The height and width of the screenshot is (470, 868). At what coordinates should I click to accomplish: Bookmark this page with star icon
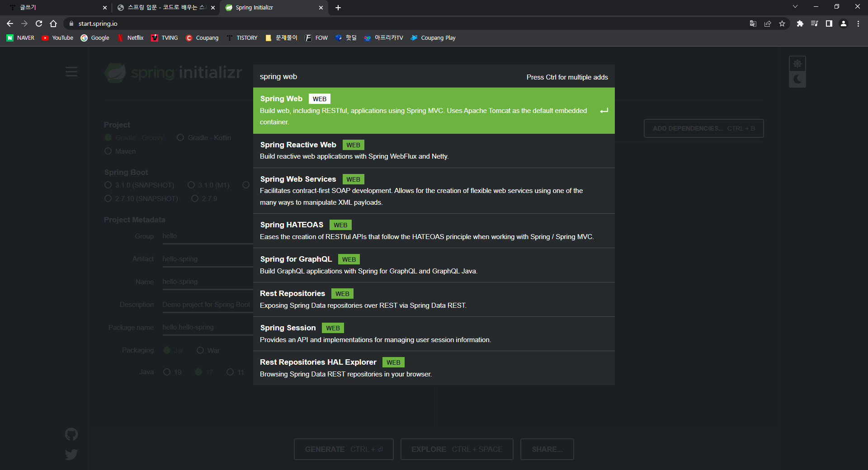(782, 23)
